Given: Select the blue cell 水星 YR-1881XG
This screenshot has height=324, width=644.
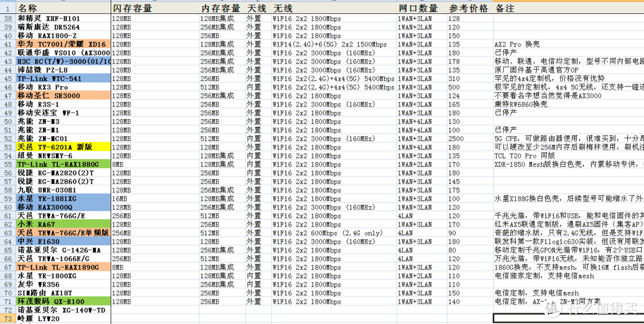Looking at the screenshot, I should tap(63, 198).
